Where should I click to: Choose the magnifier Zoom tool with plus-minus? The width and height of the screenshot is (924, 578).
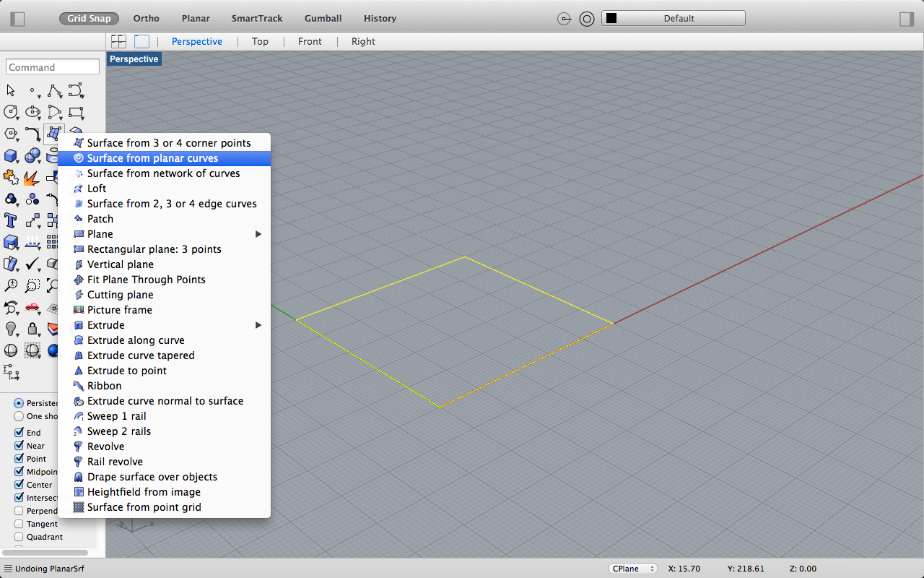click(x=11, y=285)
